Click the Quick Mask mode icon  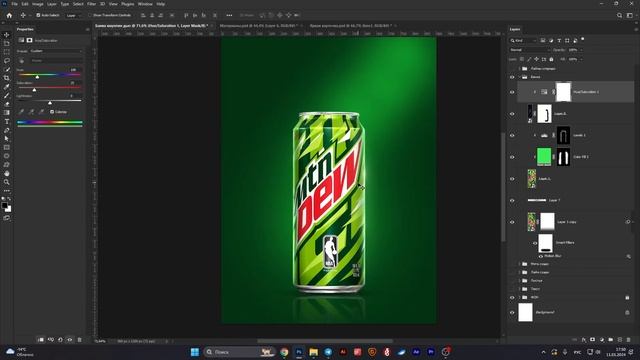click(x=7, y=218)
